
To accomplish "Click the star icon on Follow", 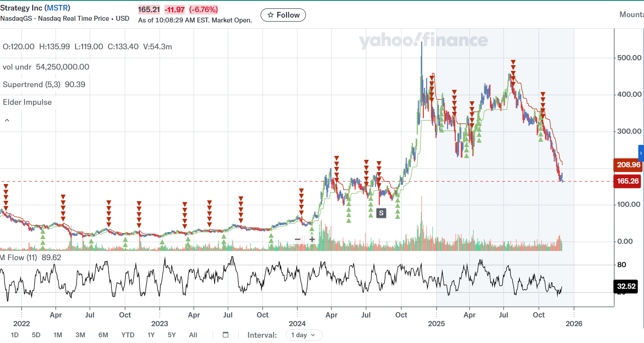I will tap(271, 15).
